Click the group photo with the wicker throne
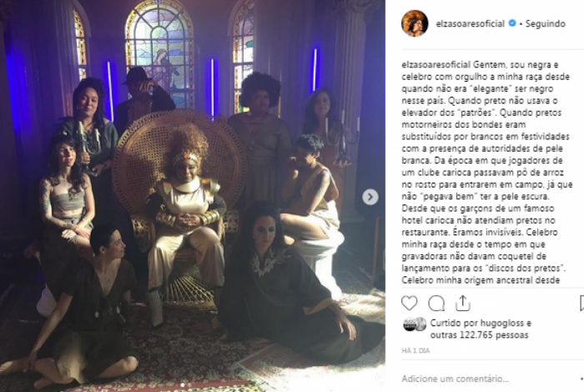Image resolution: width=584 pixels, height=392 pixels. 193,196
